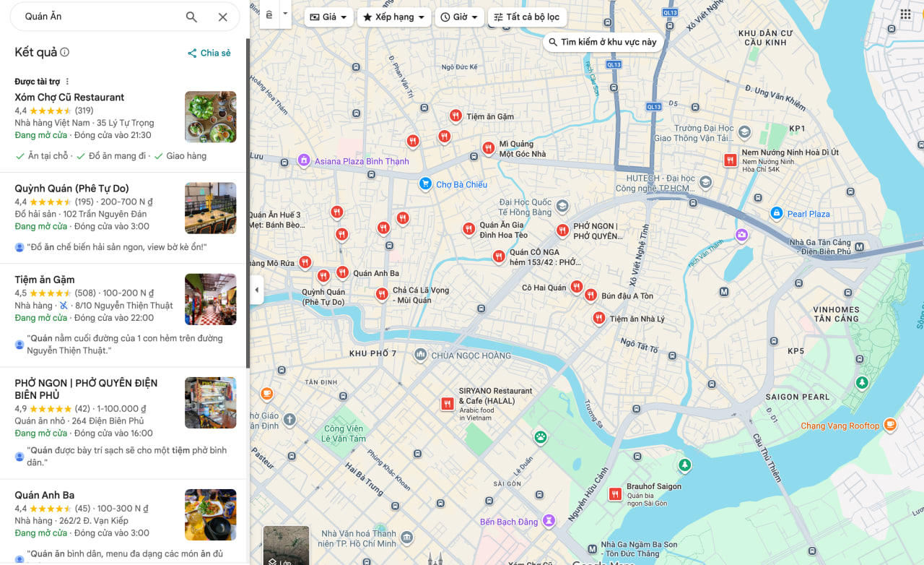Screen dimensions: 924x565
Task: Open the Tiệm ăn Gặm result
Action: click(x=124, y=315)
